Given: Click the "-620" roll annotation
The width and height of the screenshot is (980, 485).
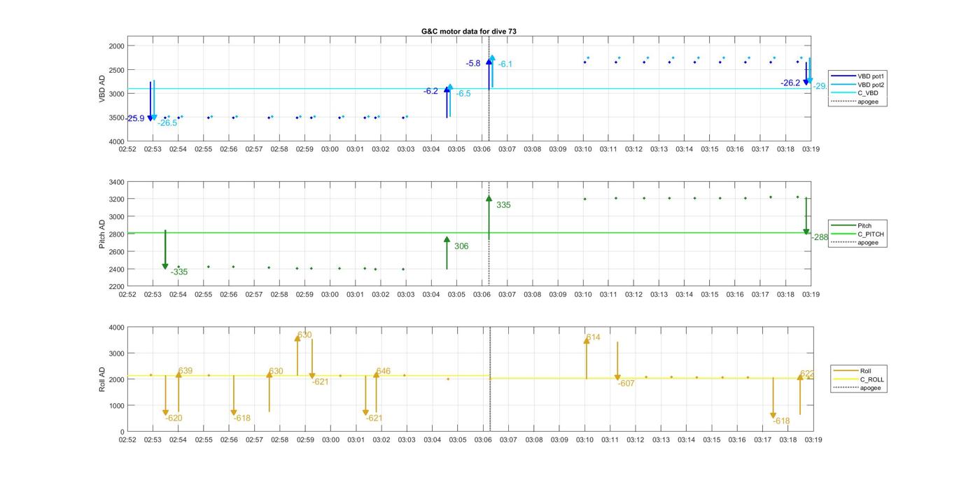Looking at the screenshot, I should [x=174, y=419].
